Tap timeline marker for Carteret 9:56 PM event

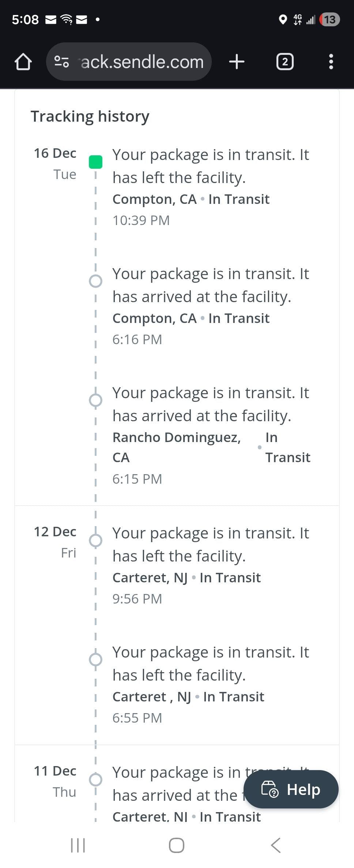tap(95, 540)
